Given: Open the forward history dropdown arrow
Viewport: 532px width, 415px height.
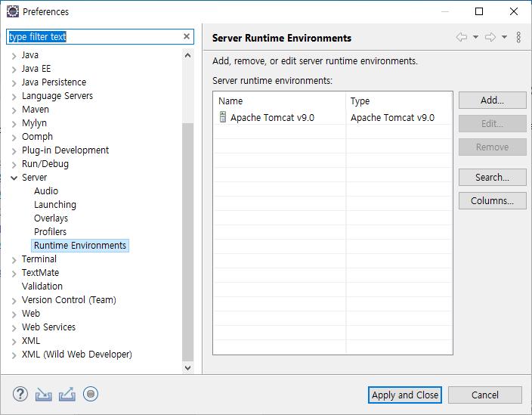Looking at the screenshot, I should (x=505, y=37).
